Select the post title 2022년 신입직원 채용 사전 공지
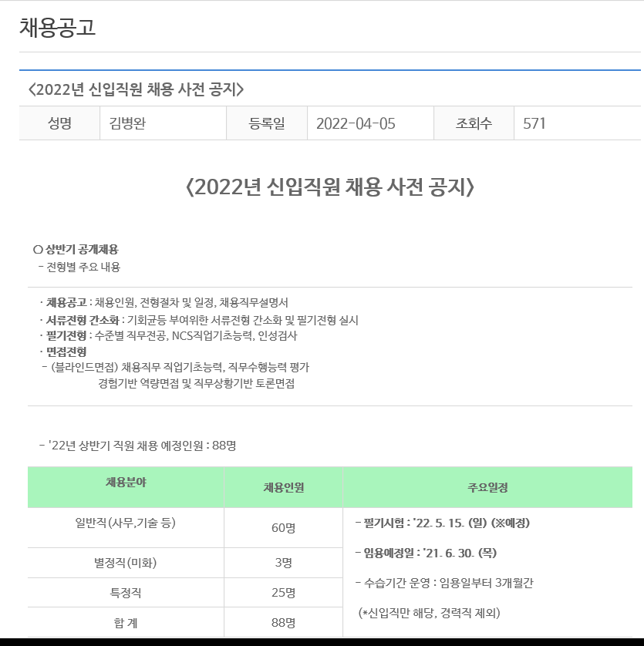Image resolution: width=644 pixels, height=646 pixels. pyautogui.click(x=136, y=89)
